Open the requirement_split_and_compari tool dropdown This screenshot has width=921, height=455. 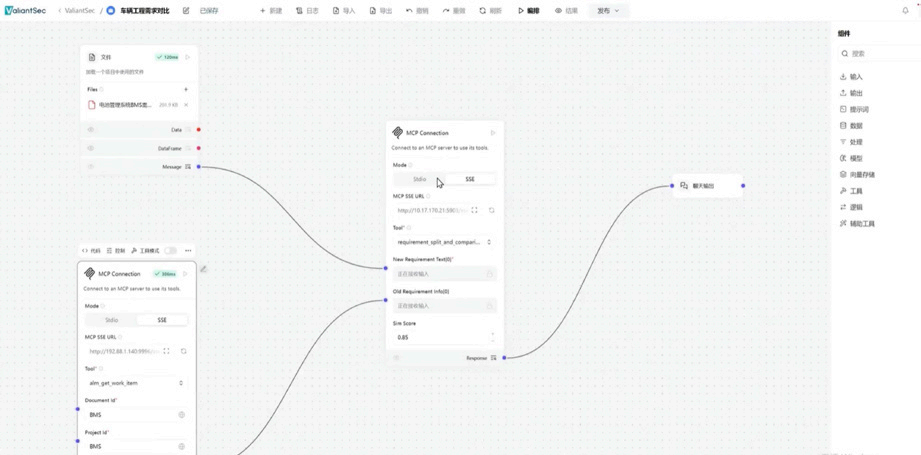[444, 242]
